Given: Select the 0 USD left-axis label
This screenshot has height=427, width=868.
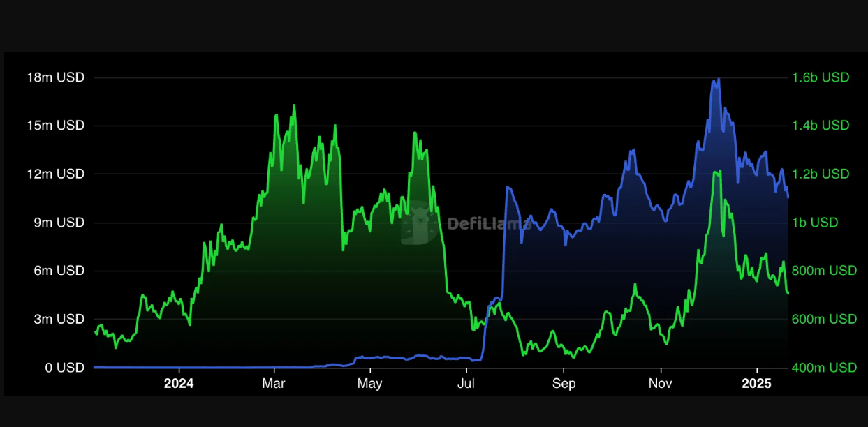Looking at the screenshot, I should (x=64, y=368).
